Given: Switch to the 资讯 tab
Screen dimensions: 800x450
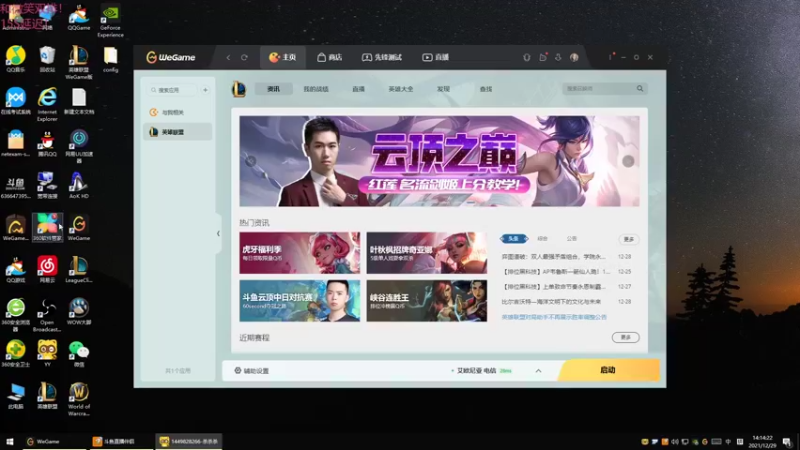Looking at the screenshot, I should 273,89.
